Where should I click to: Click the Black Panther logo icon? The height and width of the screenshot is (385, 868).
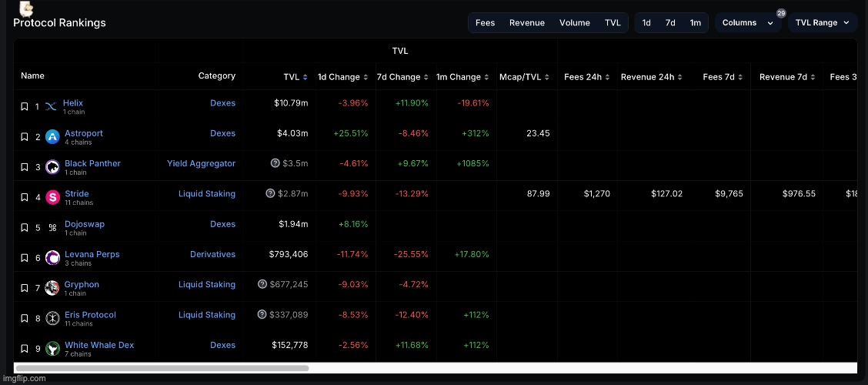point(52,167)
